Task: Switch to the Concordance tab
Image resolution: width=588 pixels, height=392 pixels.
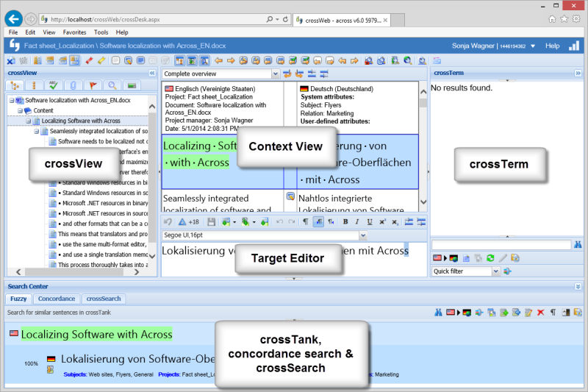Action: point(57,299)
